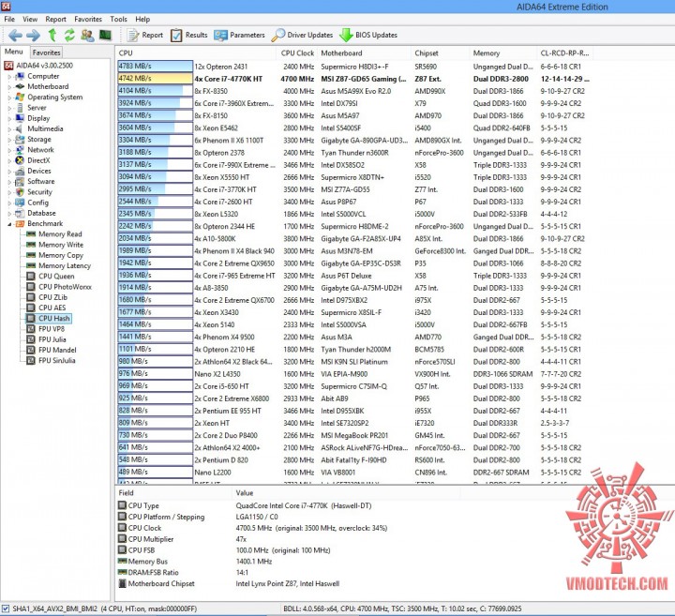
Task: Select the AIDA64 v3.00.2500 root node
Action: (44, 66)
